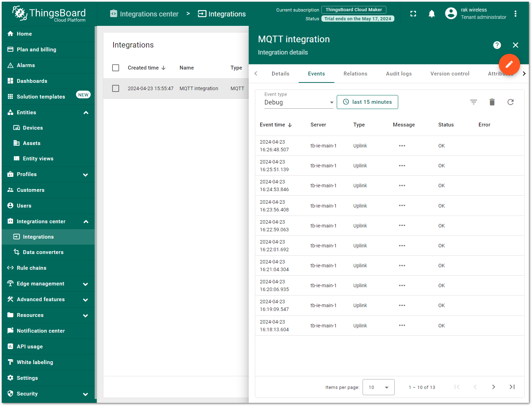532x406 pixels.
Task: Click ThingsBoard Cloud Maker subscription badge
Action: coord(354,10)
